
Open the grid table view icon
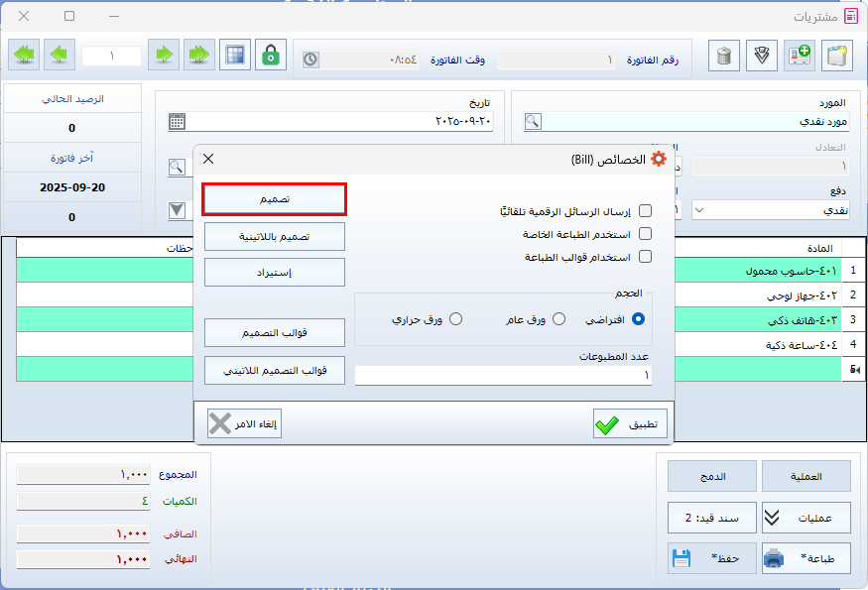pos(234,56)
